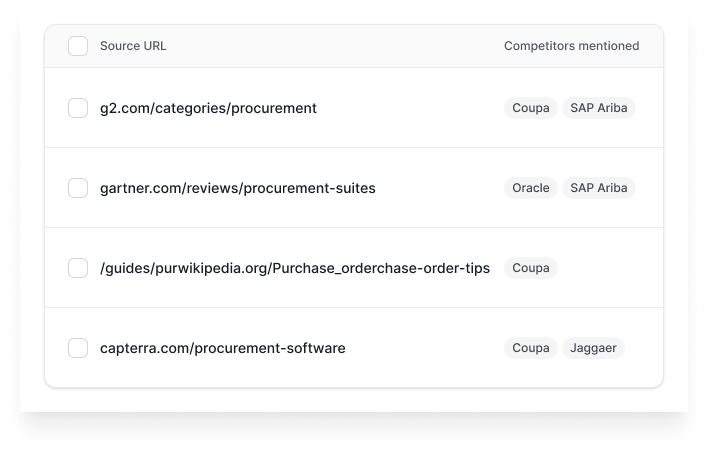Image resolution: width=708 pixels, height=452 pixels.
Task: Select the gartner.com reviews row checkbox
Action: click(x=78, y=188)
